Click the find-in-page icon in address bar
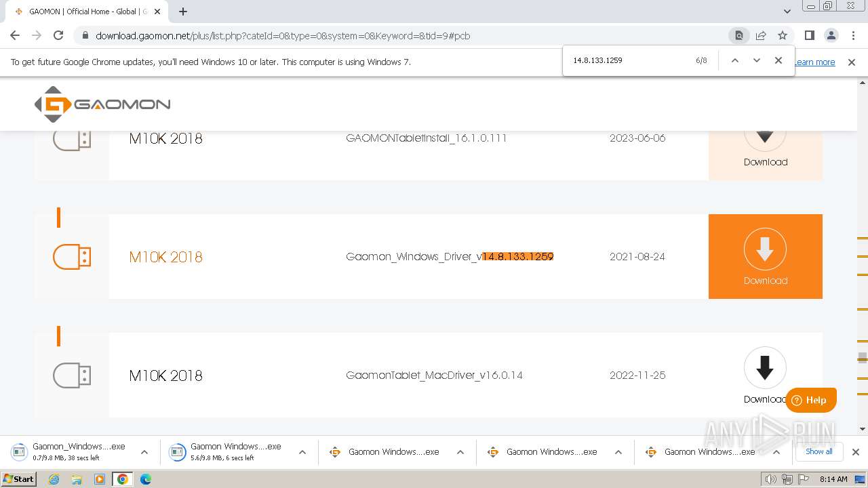Screen dimensions: 868x488 739,36
